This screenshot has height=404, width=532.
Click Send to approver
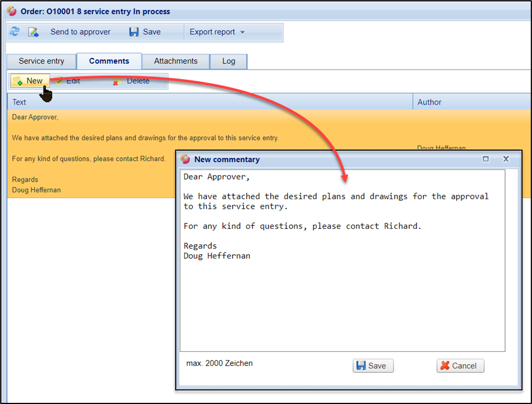pos(80,32)
